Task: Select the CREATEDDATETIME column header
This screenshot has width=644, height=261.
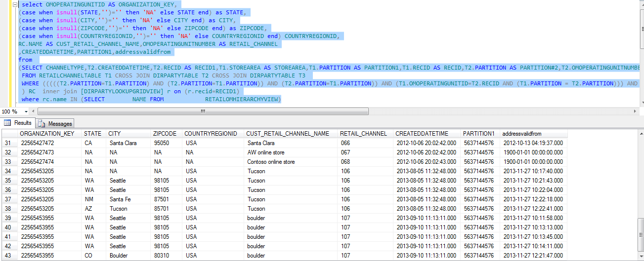Action: pyautogui.click(x=427, y=134)
